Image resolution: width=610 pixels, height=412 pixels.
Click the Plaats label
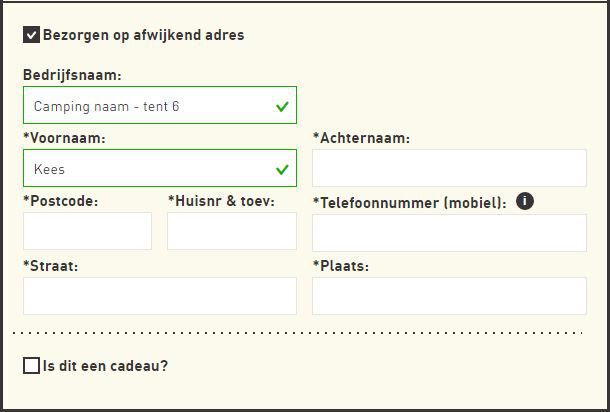(x=341, y=266)
